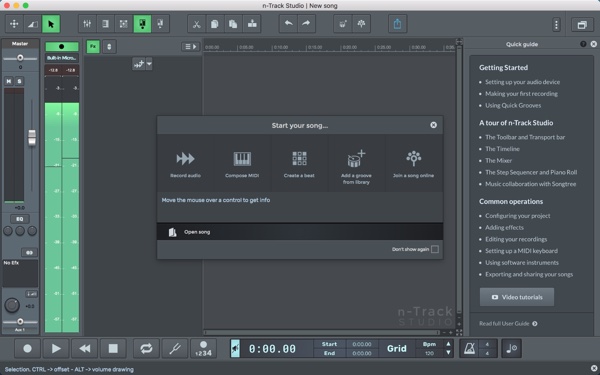Toggle the cyan speaker icon beside time display
This screenshot has width=600, height=375.
coord(235,348)
